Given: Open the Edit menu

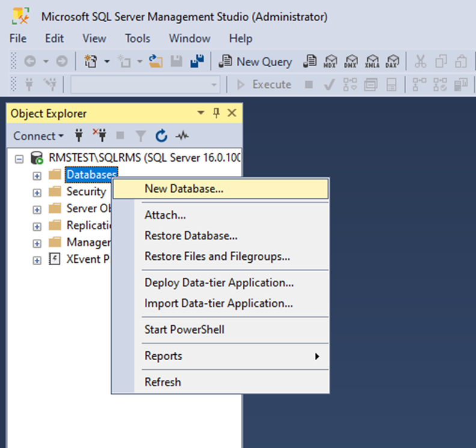Looking at the screenshot, I should (x=54, y=38).
